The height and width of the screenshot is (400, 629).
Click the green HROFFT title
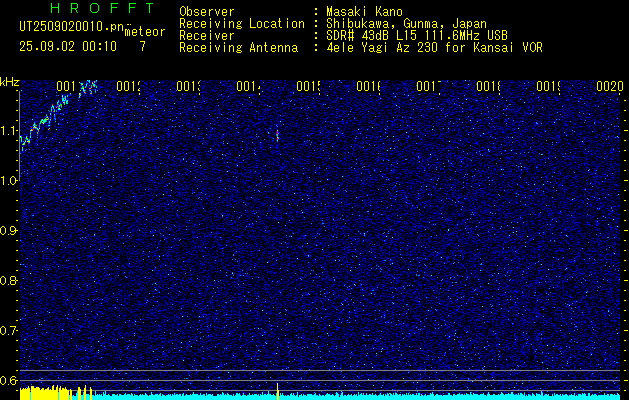point(102,8)
